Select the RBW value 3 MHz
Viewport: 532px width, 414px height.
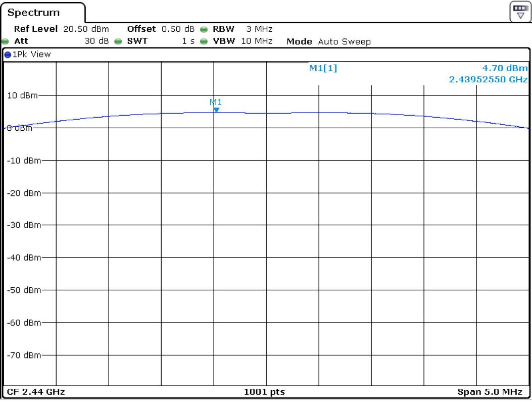coord(259,29)
